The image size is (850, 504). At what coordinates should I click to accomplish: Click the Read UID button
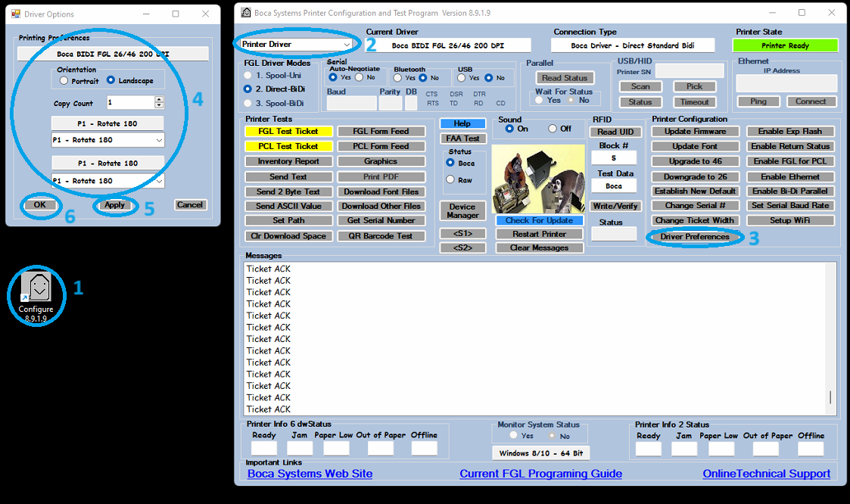pyautogui.click(x=615, y=132)
